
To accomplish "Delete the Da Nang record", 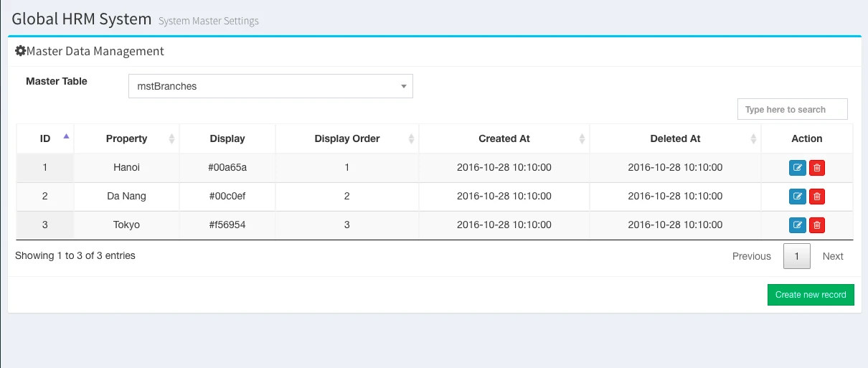I will [816, 197].
